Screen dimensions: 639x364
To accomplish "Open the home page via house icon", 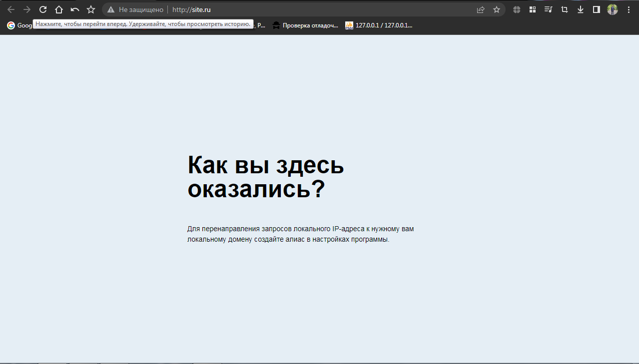I will click(59, 9).
